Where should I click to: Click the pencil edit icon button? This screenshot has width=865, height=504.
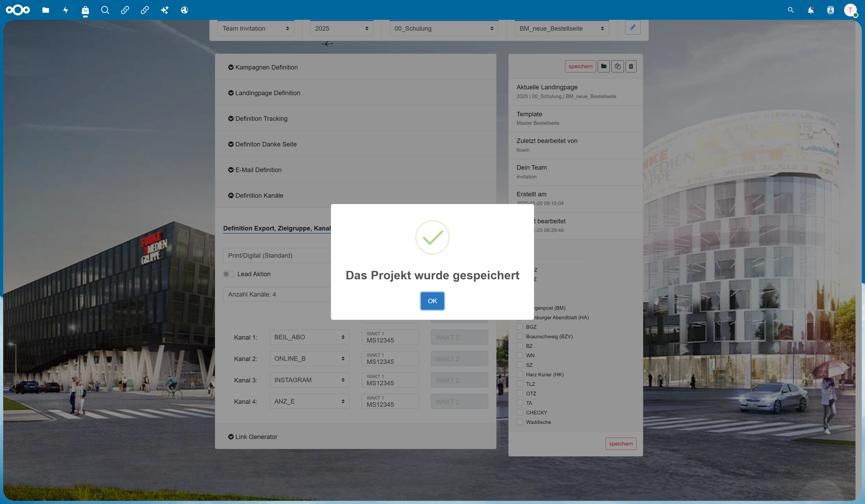click(632, 27)
